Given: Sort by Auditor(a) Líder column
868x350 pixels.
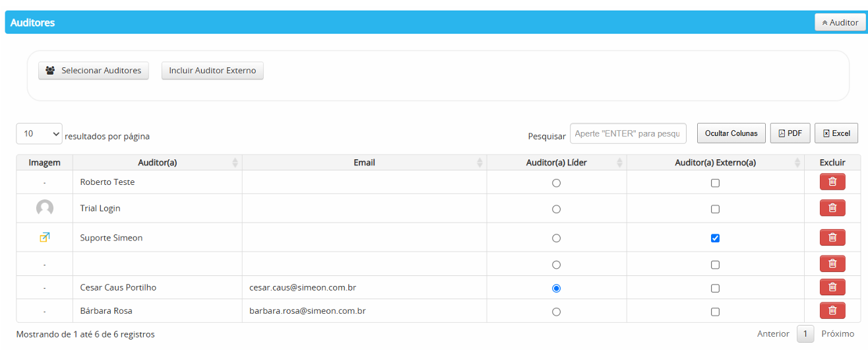Looking at the screenshot, I should point(556,162).
